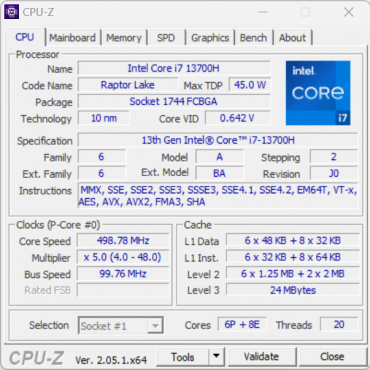Open the Tools dropdown arrow

[x=217, y=356]
